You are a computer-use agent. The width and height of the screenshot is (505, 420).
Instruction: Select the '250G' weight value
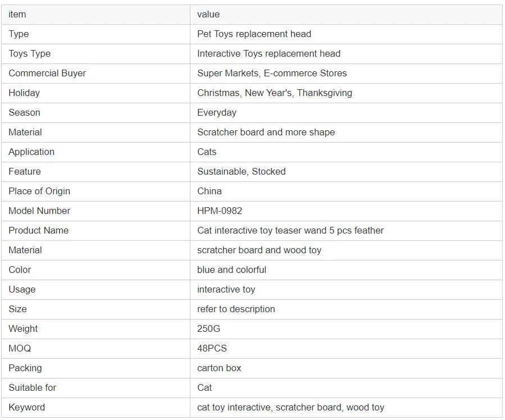(208, 328)
